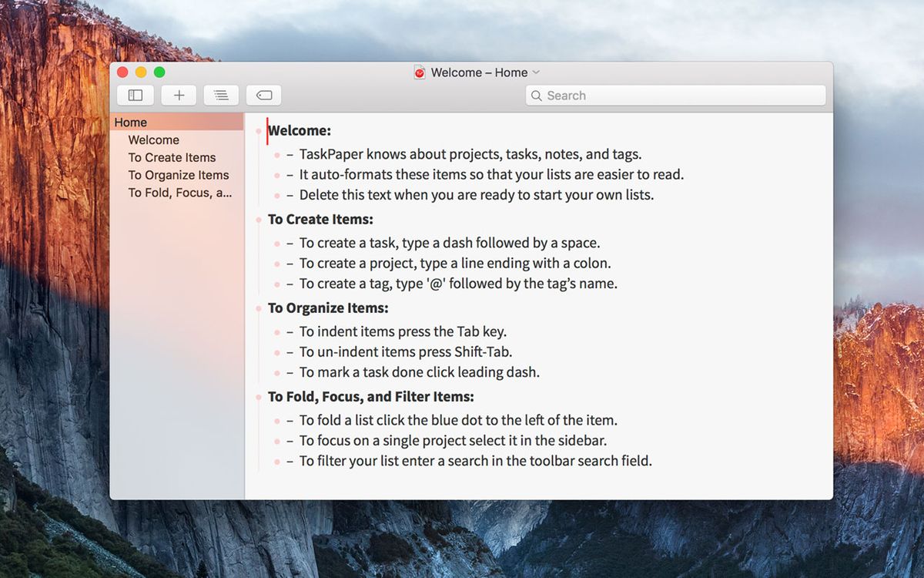Click the tag icon in the toolbar

[263, 95]
